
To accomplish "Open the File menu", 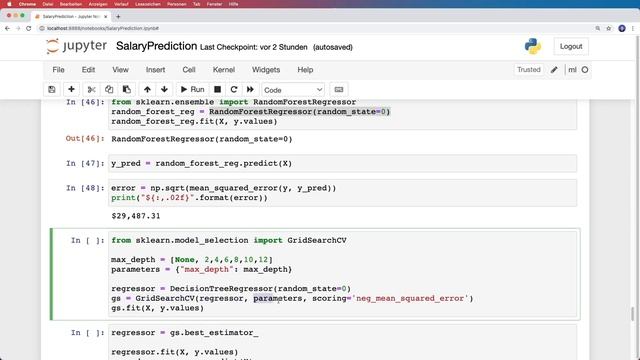I will [58, 70].
